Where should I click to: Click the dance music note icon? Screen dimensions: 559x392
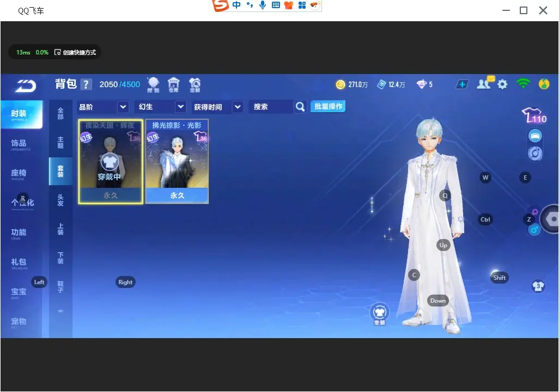(535, 153)
